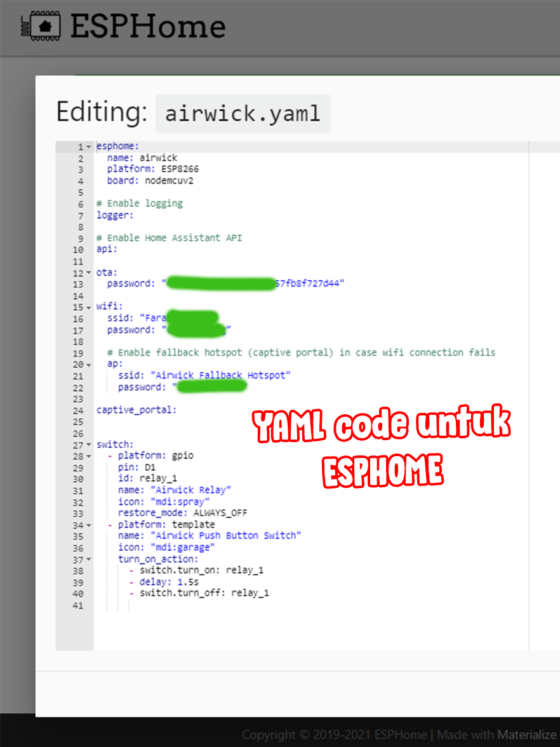Viewport: 560px width, 747px height.
Task: Click the 'mdi:garage' icon value
Action: 182,548
